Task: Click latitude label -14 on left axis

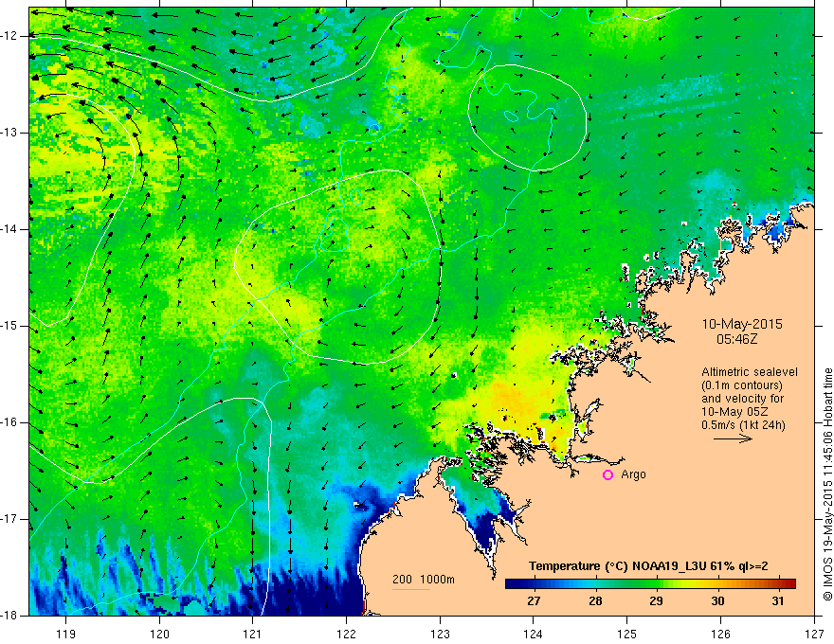Action: click(9, 229)
